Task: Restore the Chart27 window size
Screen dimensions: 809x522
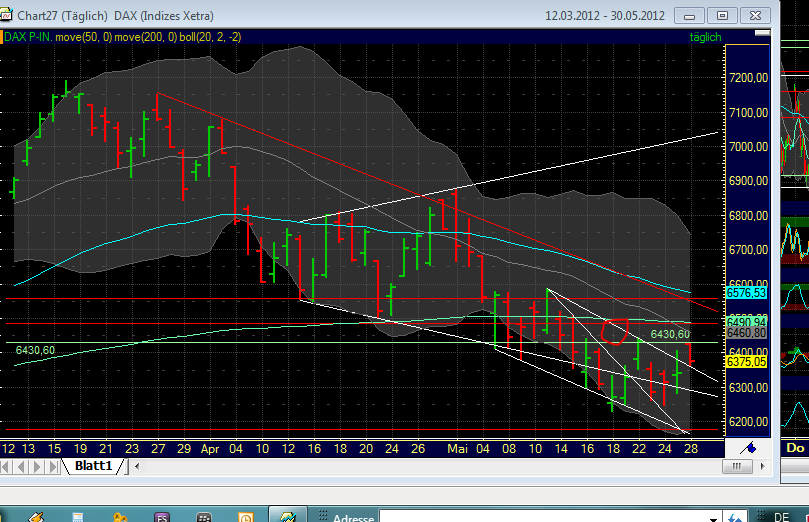Action: coord(722,16)
